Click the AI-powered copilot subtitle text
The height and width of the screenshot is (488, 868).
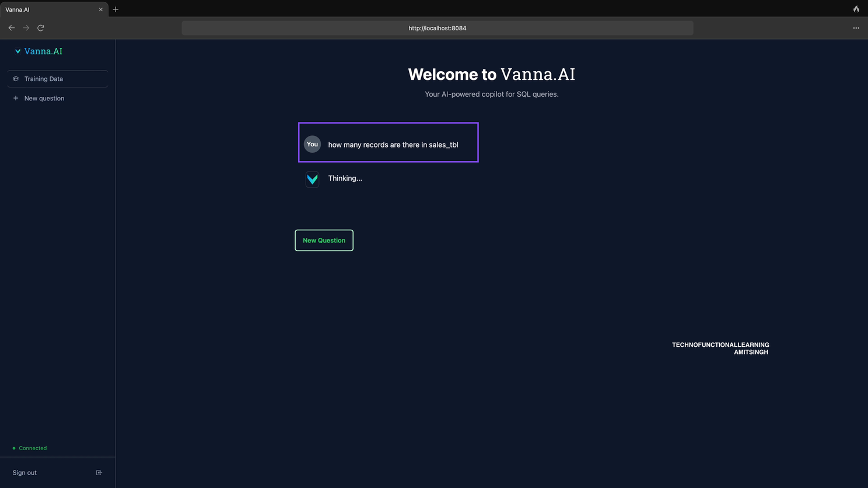click(x=492, y=94)
